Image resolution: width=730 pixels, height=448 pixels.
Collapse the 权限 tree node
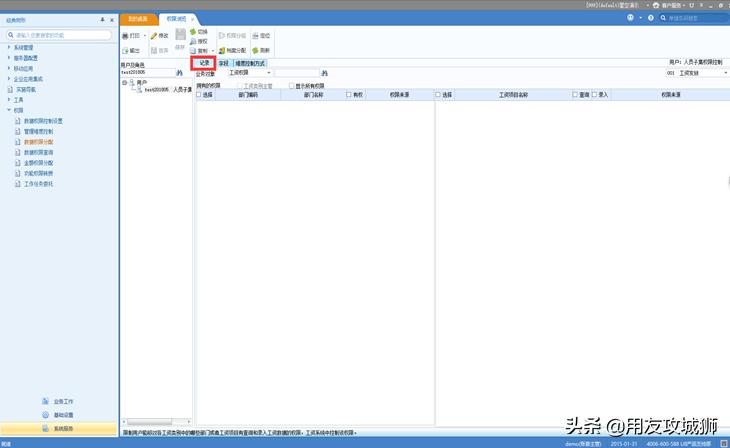point(8,110)
